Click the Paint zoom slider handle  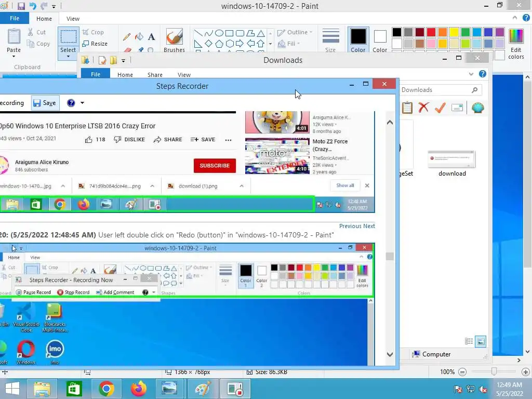click(494, 372)
